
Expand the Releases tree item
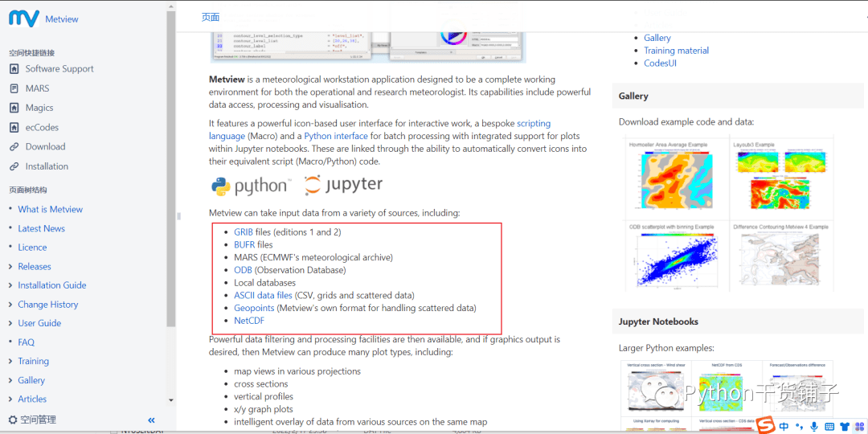[x=10, y=267]
